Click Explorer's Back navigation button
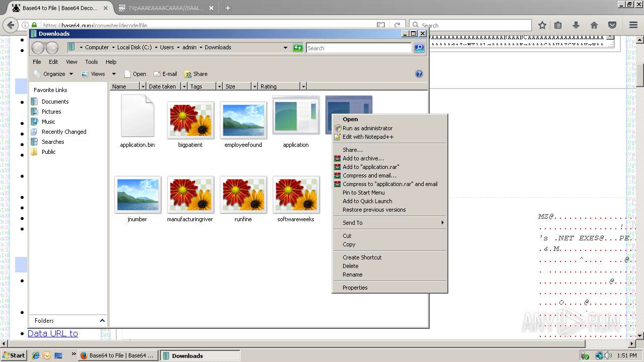This screenshot has width=644, height=362. (x=38, y=48)
